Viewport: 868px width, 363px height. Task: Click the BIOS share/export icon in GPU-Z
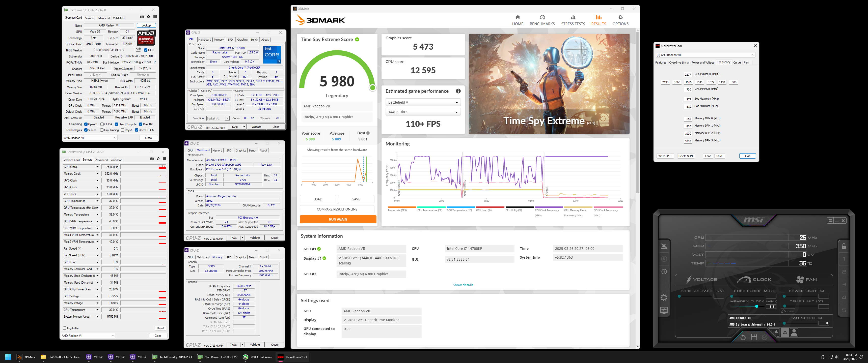tap(138, 50)
